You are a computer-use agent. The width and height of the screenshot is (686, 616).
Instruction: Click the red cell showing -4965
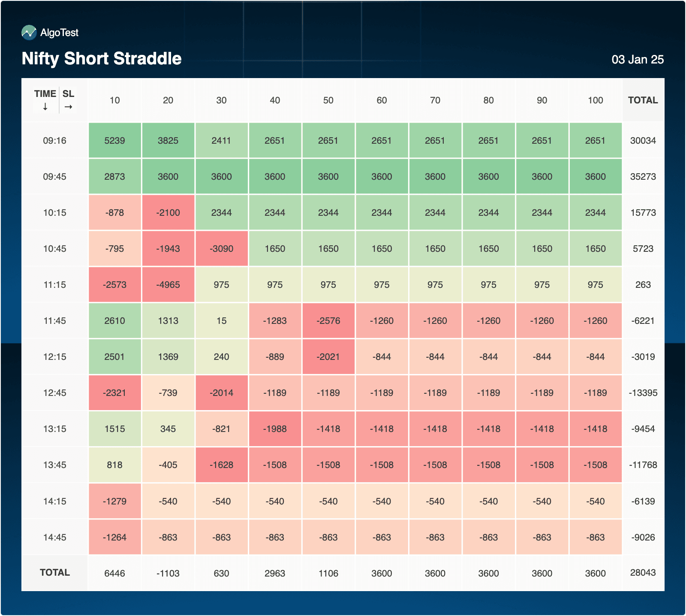168,285
